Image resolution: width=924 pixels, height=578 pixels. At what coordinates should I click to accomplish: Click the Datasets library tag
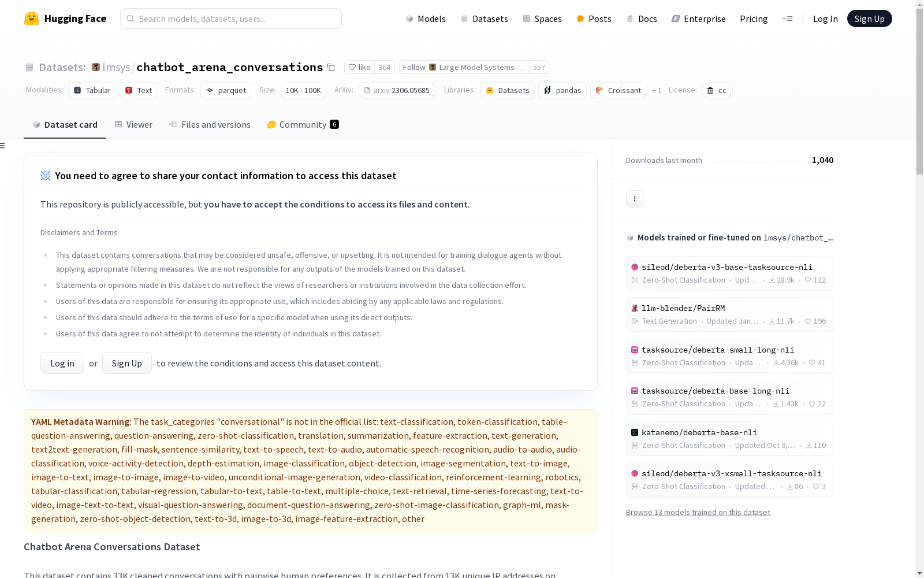point(508,90)
